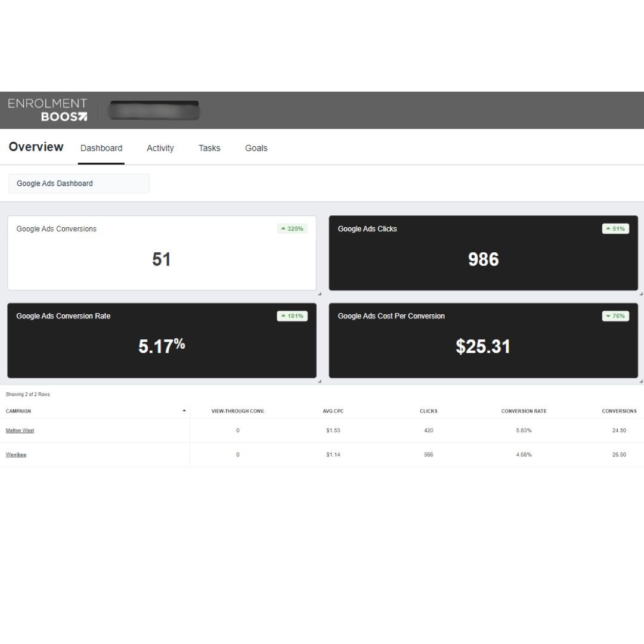
Task: Sort by AVG CPC column header
Action: [333, 411]
